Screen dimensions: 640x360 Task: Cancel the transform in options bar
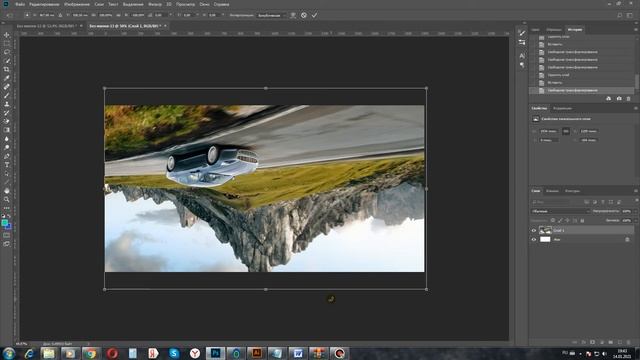(x=304, y=15)
